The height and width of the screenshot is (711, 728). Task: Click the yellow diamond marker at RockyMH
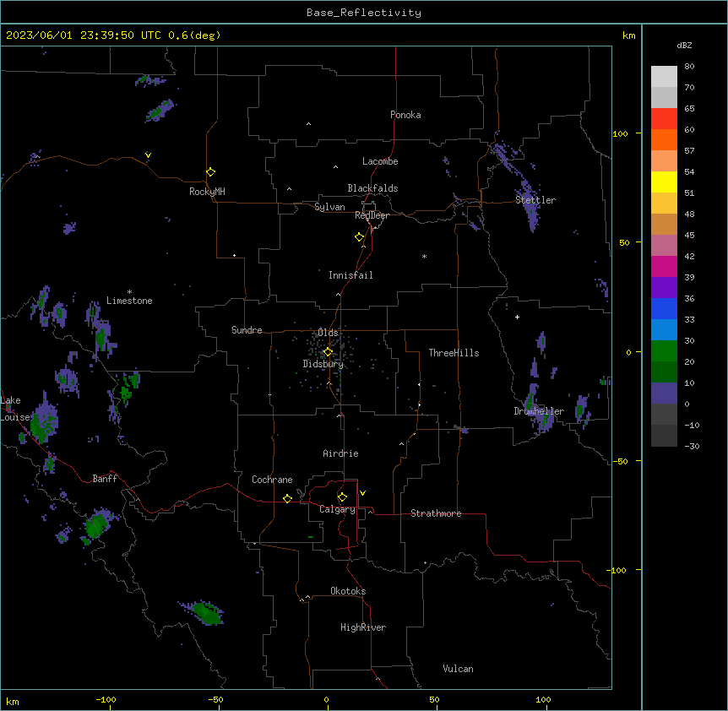pos(211,172)
